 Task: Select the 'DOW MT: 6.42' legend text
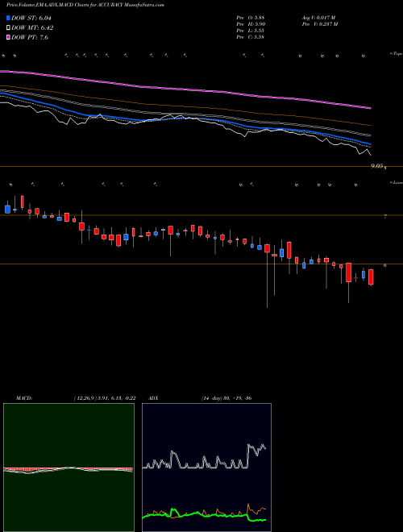[32, 28]
